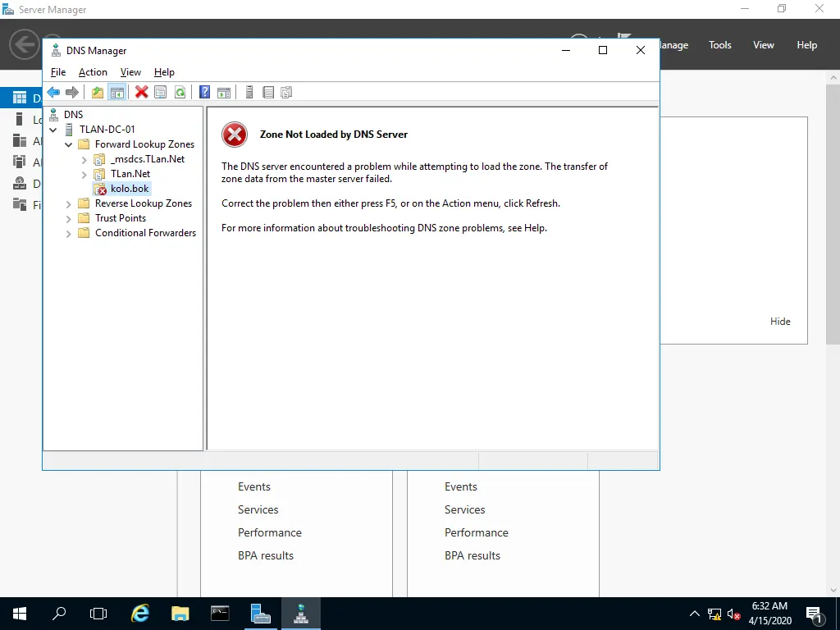
Task: Open Events in left Server Manager tile
Action: pyautogui.click(x=254, y=486)
